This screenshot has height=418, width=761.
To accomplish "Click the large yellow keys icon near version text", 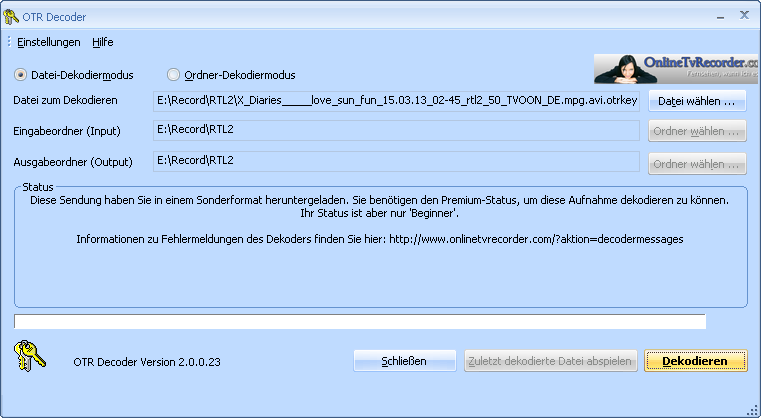I will [x=30, y=356].
